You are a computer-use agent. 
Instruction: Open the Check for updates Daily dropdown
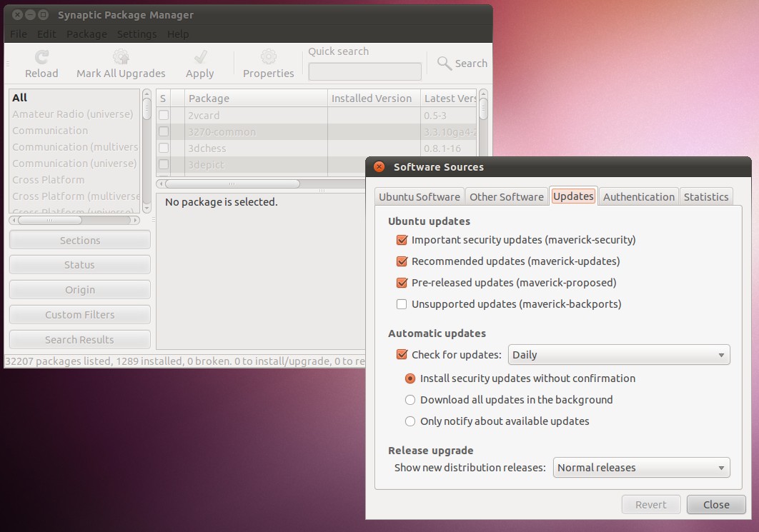coord(619,354)
